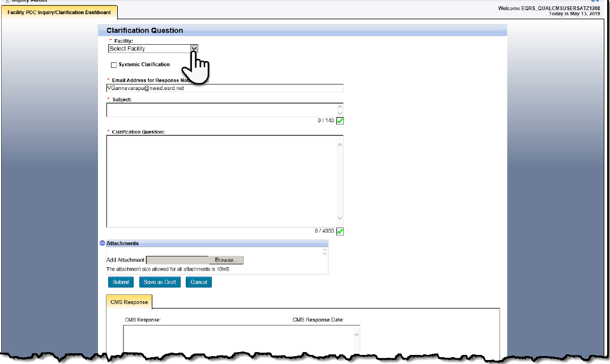Click Browse to add an attachment
Viewport: 610px width, 364px height.
point(226,260)
